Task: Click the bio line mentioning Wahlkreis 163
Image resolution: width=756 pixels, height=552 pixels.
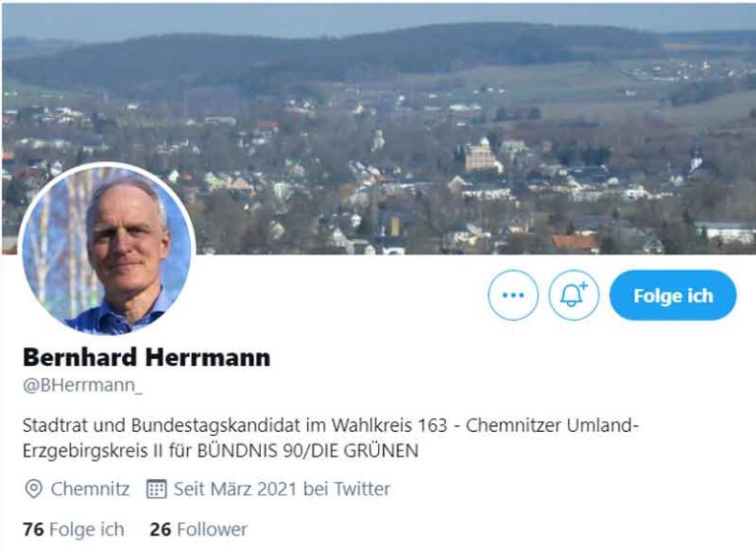Action: tap(331, 425)
